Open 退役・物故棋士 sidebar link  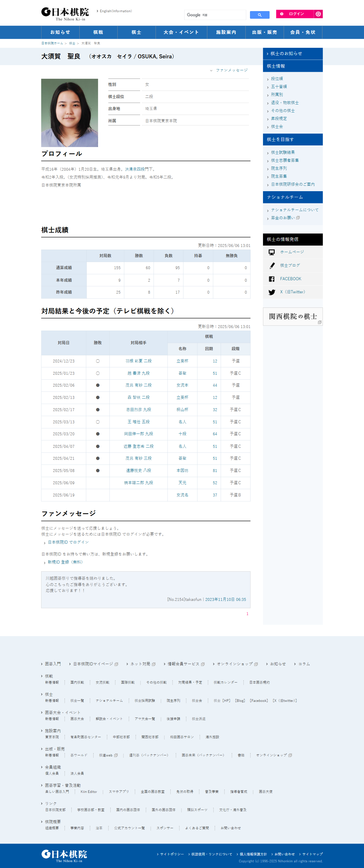tap(285, 103)
